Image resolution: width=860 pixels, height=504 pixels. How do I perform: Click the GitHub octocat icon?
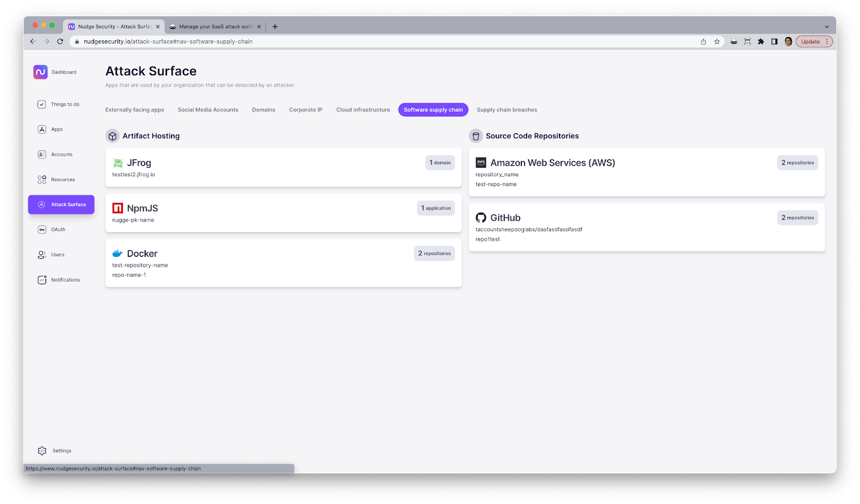point(481,218)
